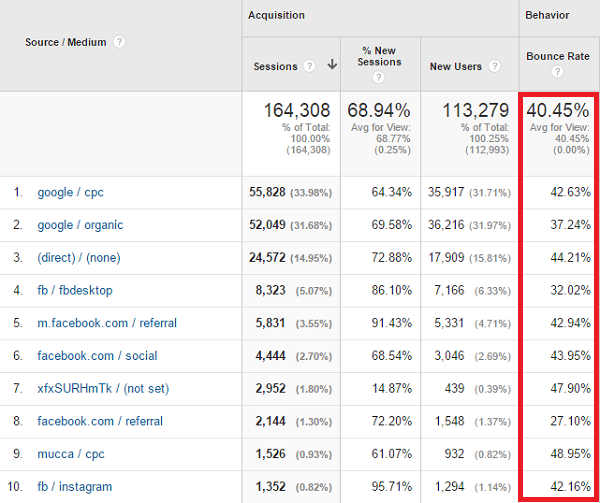600x503 pixels.
Task: Open facebook.com / referral source link
Action: coord(100,421)
